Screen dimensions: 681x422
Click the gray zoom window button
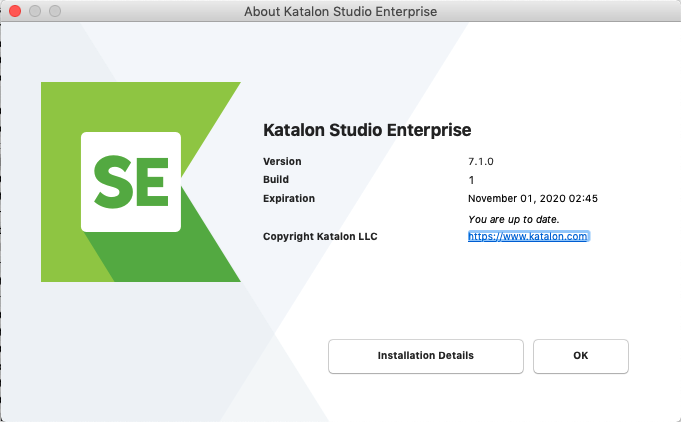[x=53, y=11]
